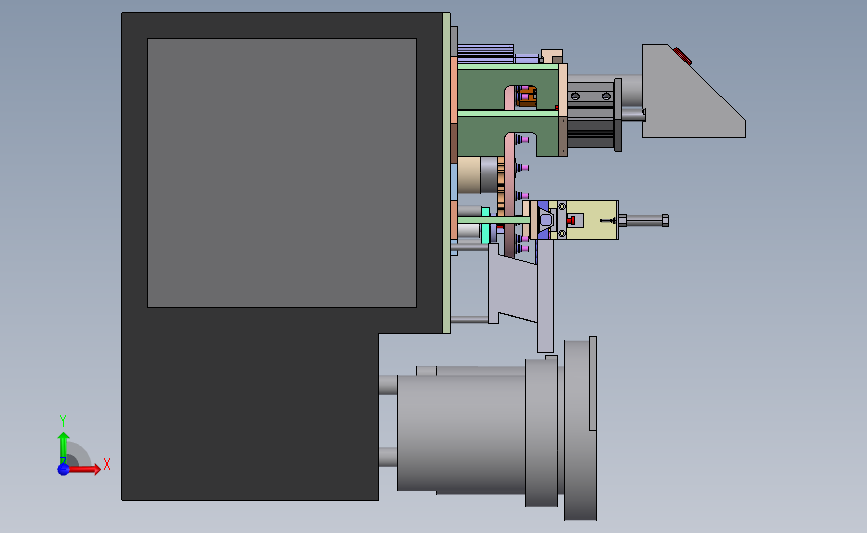Select the lower green bracket plate
867x533 pixels.
480,137
